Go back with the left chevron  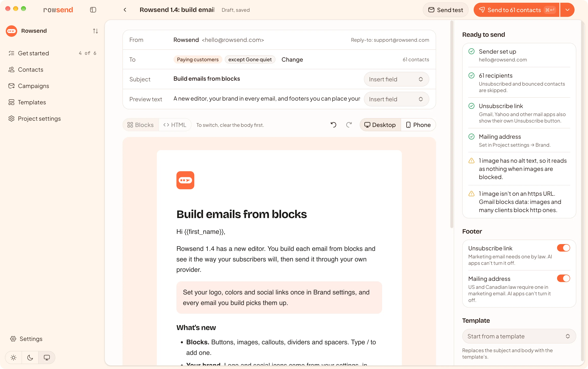pos(125,10)
